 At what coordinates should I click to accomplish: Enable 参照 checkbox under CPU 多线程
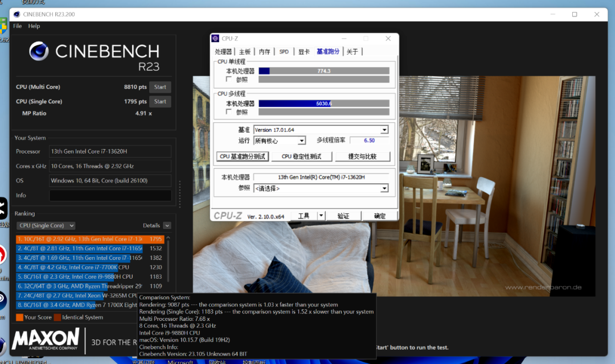[229, 111]
